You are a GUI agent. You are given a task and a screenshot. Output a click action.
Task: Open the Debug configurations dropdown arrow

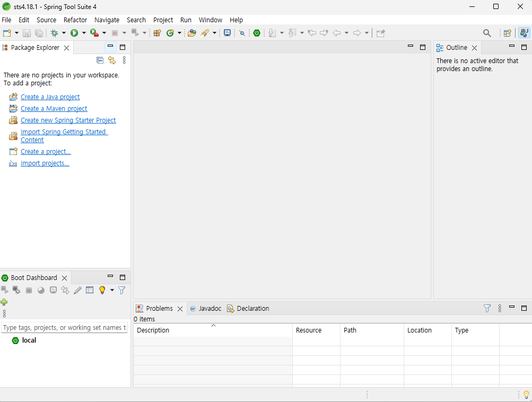[64, 33]
